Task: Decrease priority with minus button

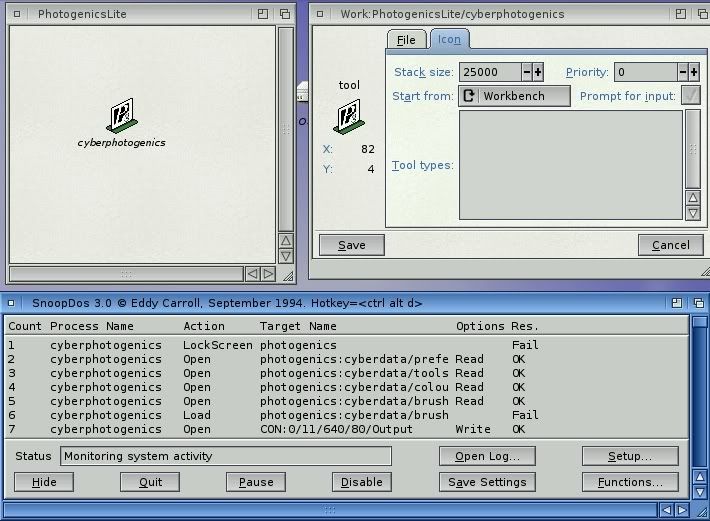Action: tap(683, 72)
